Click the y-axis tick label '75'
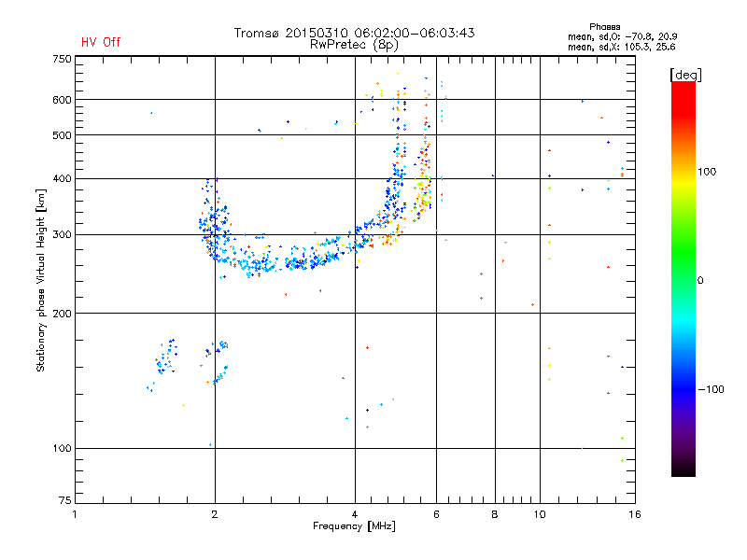 click(65, 500)
